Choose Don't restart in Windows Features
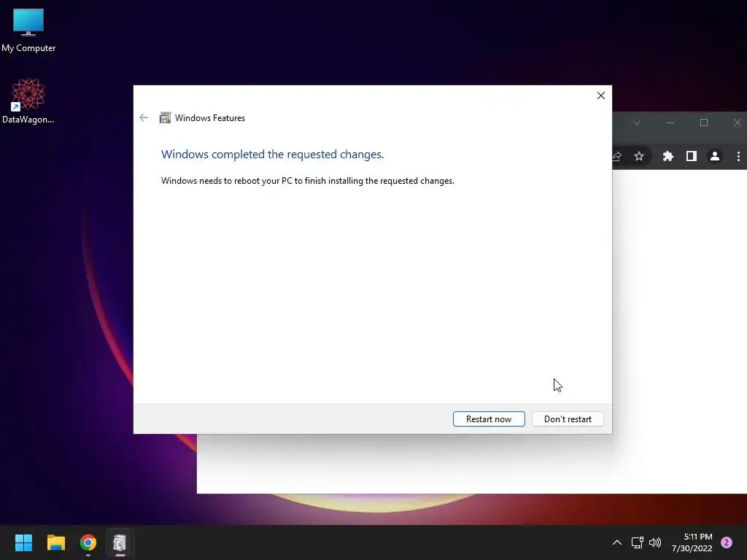The image size is (747, 560). coord(568,419)
